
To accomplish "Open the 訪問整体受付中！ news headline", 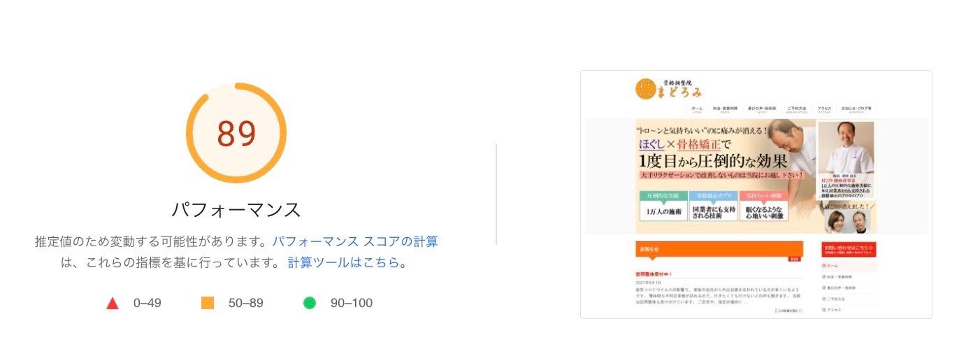I will pyautogui.click(x=654, y=274).
